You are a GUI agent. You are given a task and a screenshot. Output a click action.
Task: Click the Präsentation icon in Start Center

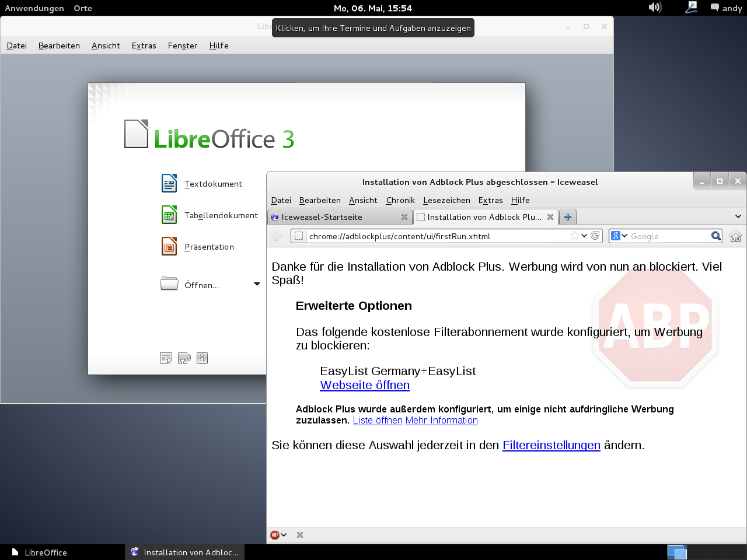(x=169, y=246)
